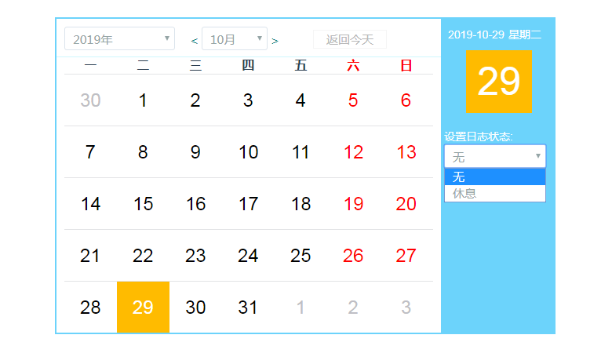Click the 返回今天 button

coord(350,39)
